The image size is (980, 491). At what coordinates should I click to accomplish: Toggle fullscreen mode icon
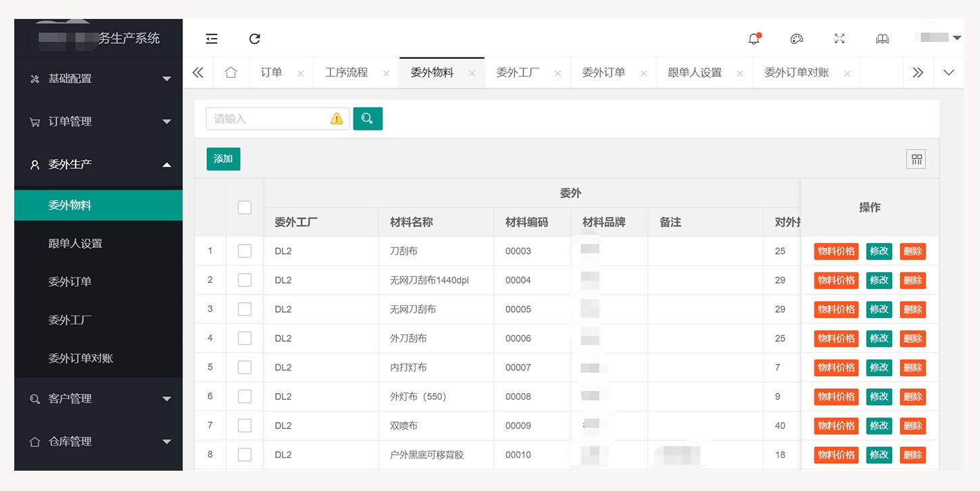[839, 39]
